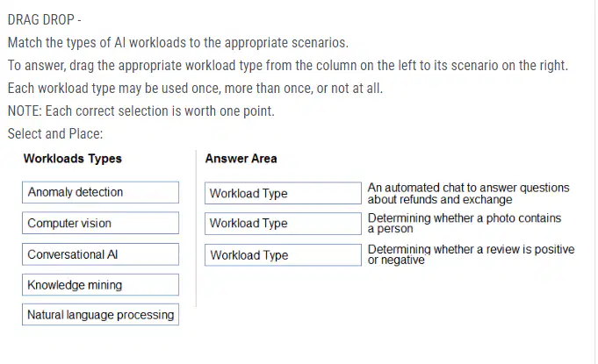Click Workload Type slot for photo person

point(283,224)
